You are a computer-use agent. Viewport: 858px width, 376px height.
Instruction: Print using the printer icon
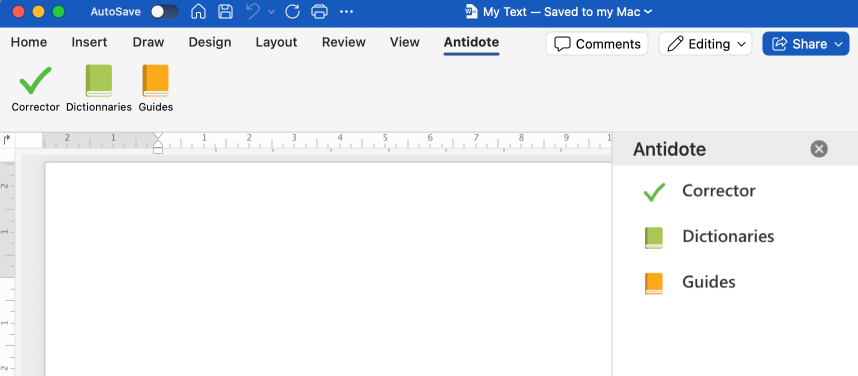coord(319,11)
